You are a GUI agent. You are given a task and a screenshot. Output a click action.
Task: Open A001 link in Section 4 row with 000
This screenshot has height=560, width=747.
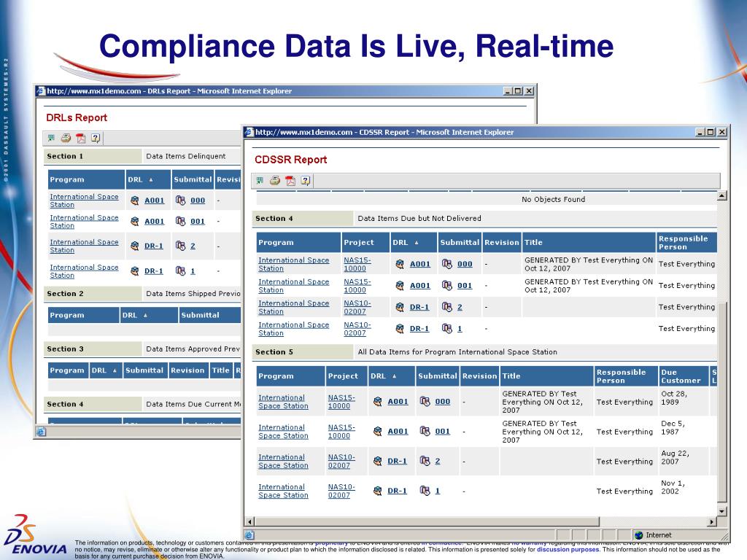420,264
